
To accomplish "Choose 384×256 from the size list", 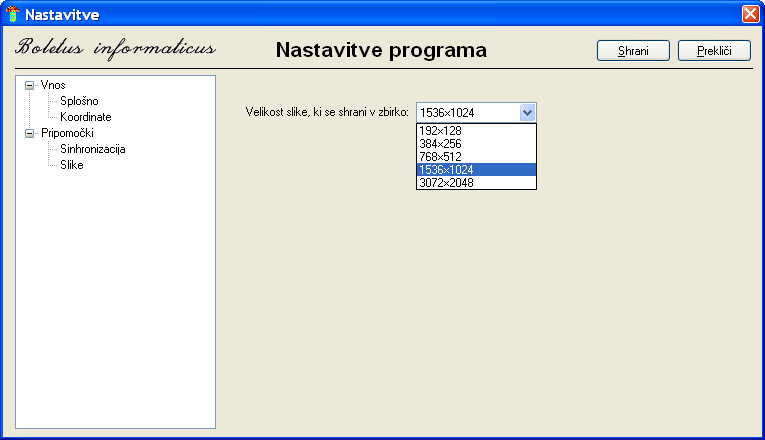I will (x=440, y=144).
